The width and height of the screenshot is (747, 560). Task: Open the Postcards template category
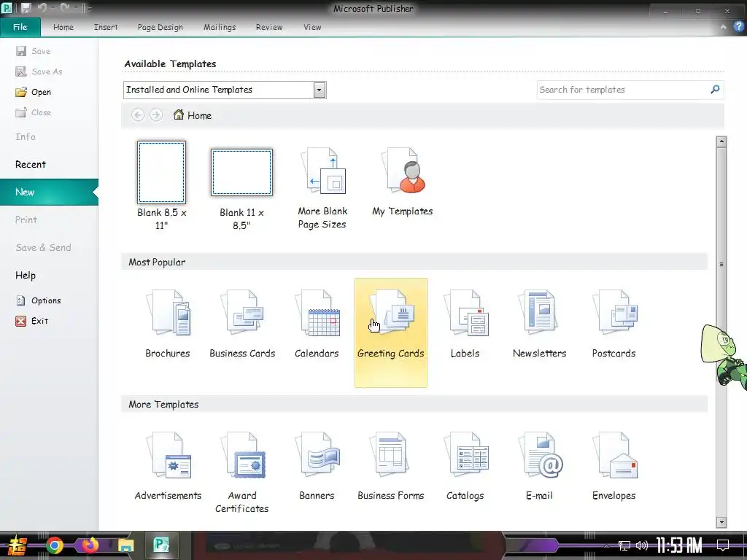[614, 324]
